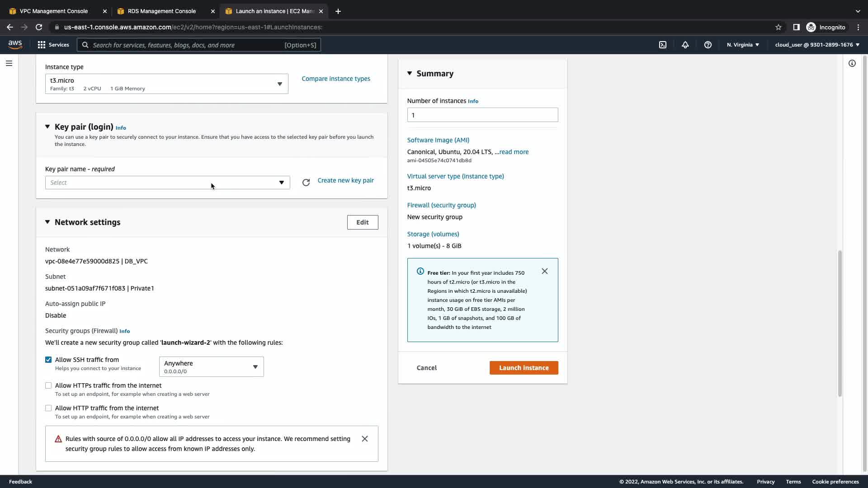Switch to the RDS Management Console tab

(x=162, y=11)
